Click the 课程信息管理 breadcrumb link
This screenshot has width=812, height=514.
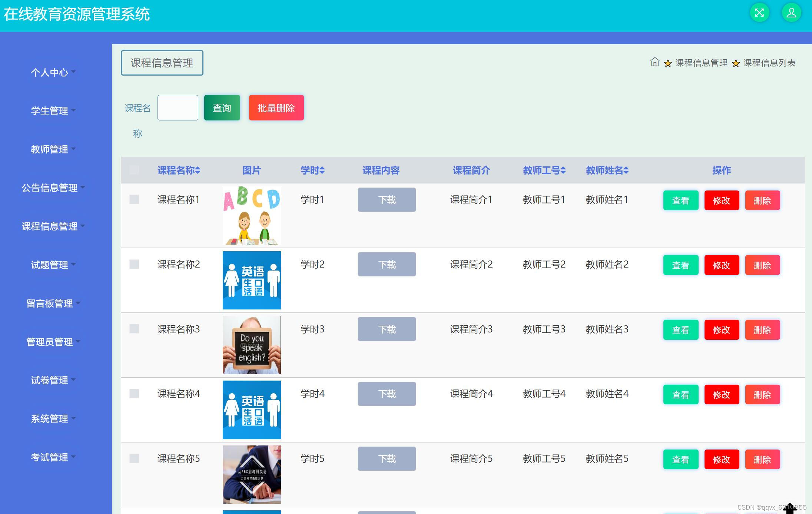pyautogui.click(x=701, y=63)
